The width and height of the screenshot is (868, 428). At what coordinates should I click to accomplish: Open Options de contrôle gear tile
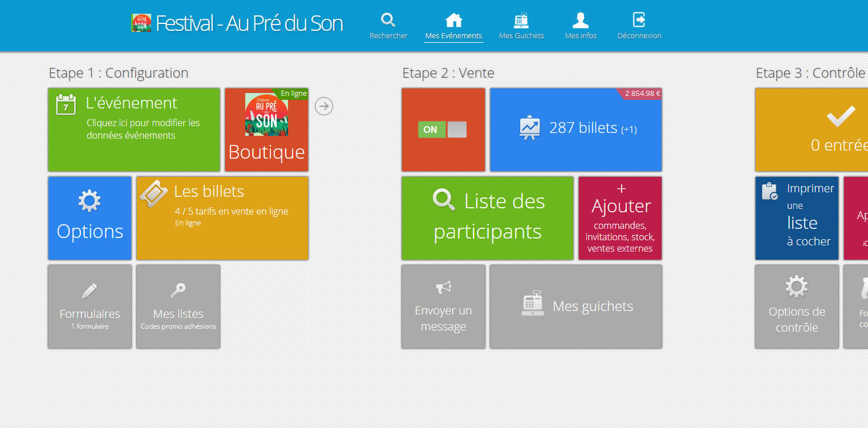[797, 306]
